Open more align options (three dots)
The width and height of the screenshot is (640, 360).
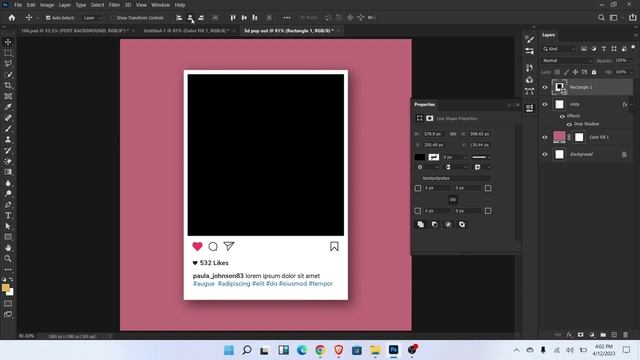tap(287, 18)
